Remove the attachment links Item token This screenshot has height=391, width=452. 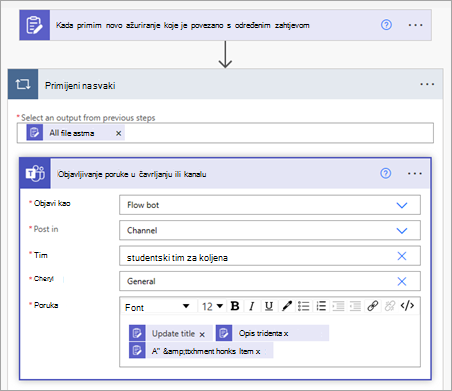point(258,352)
